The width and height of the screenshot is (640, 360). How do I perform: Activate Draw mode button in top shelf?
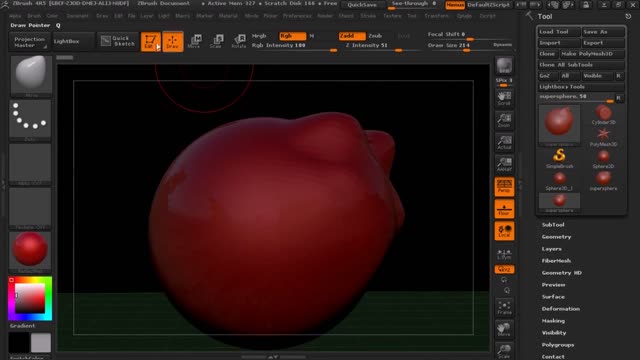173,41
